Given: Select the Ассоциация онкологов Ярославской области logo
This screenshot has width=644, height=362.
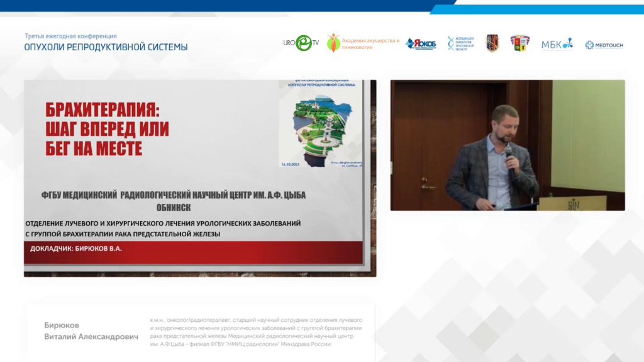Looking at the screenshot, I should [x=460, y=43].
